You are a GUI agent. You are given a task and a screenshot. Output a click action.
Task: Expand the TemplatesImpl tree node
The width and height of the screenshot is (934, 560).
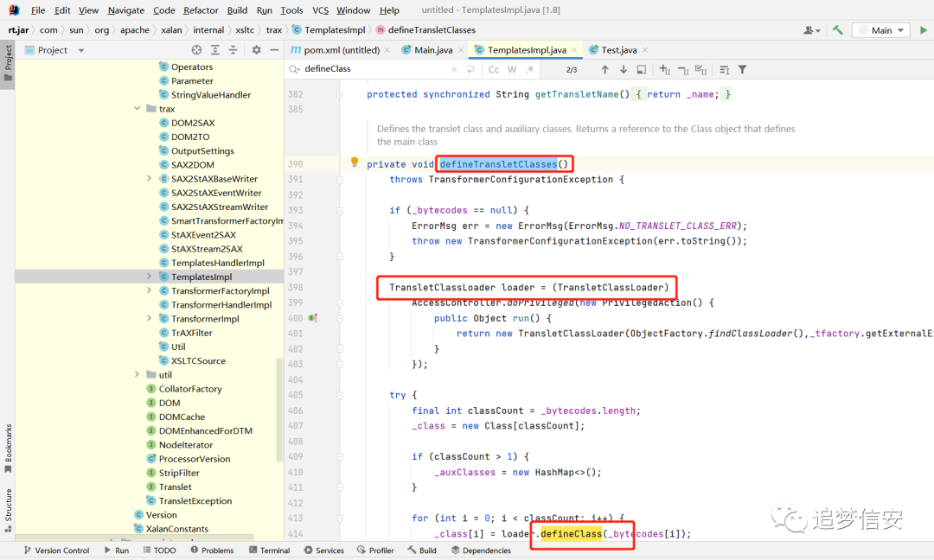(149, 277)
